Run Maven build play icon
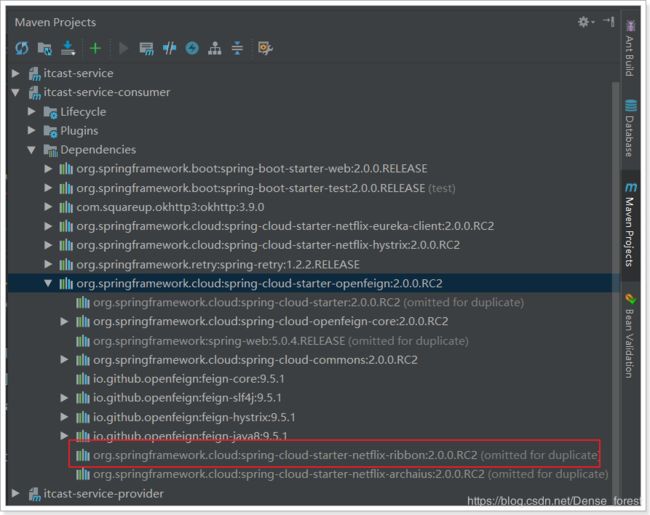Image resolution: width=650 pixels, height=515 pixels. click(123, 49)
